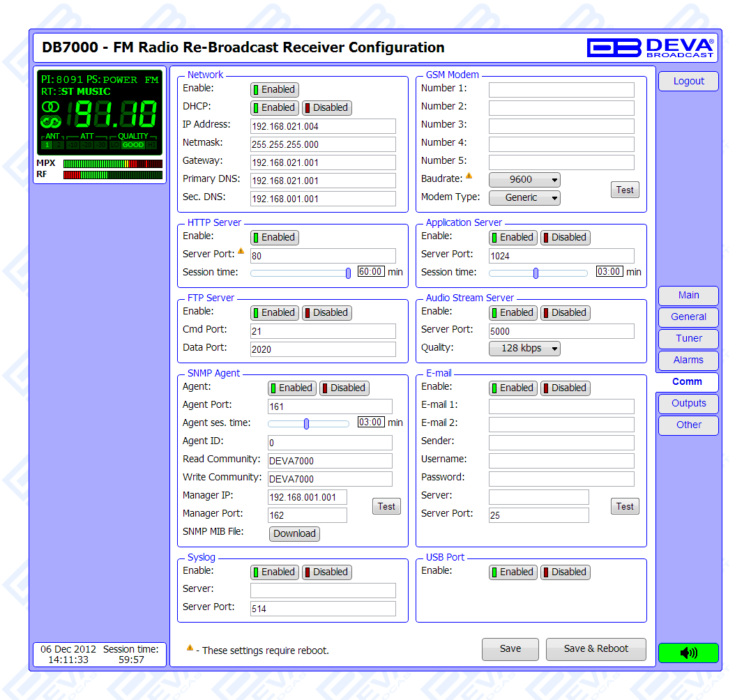Enable the FTP Server
Image resolution: width=751 pixels, height=700 pixels.
pos(275,313)
